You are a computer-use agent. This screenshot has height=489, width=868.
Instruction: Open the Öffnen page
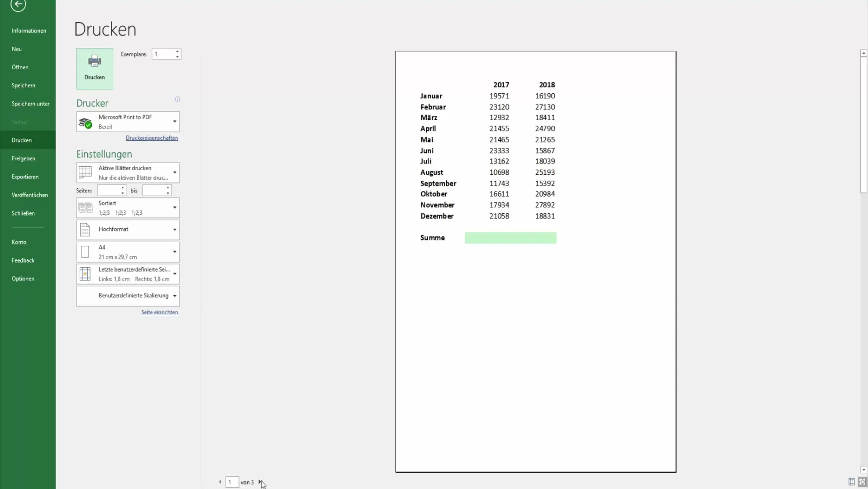[20, 67]
